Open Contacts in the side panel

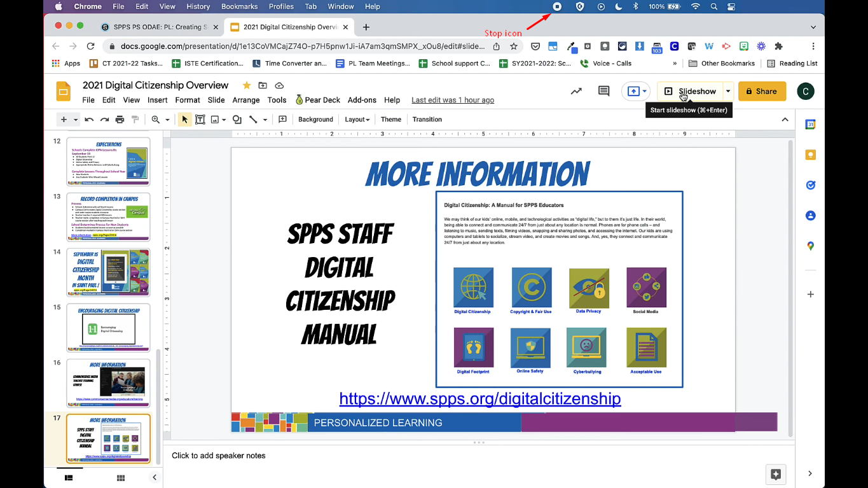tap(810, 216)
